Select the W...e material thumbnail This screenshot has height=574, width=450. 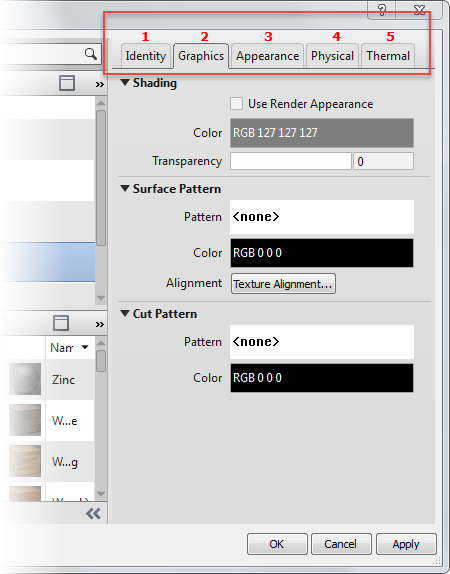click(x=25, y=420)
